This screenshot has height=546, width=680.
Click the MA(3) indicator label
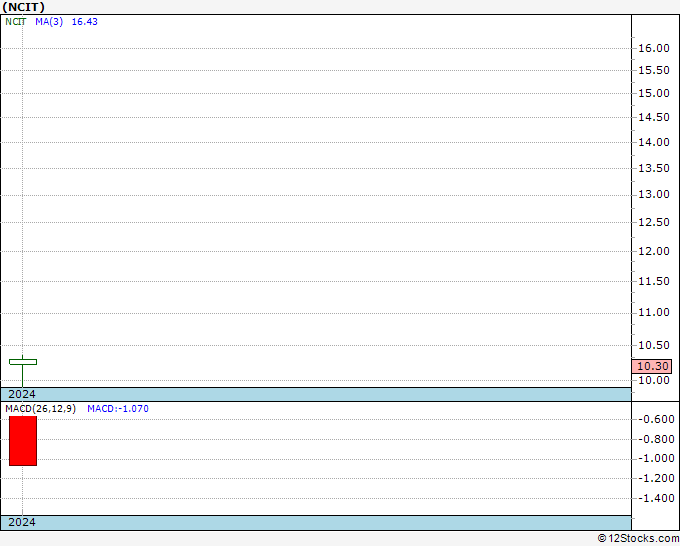tap(49, 22)
